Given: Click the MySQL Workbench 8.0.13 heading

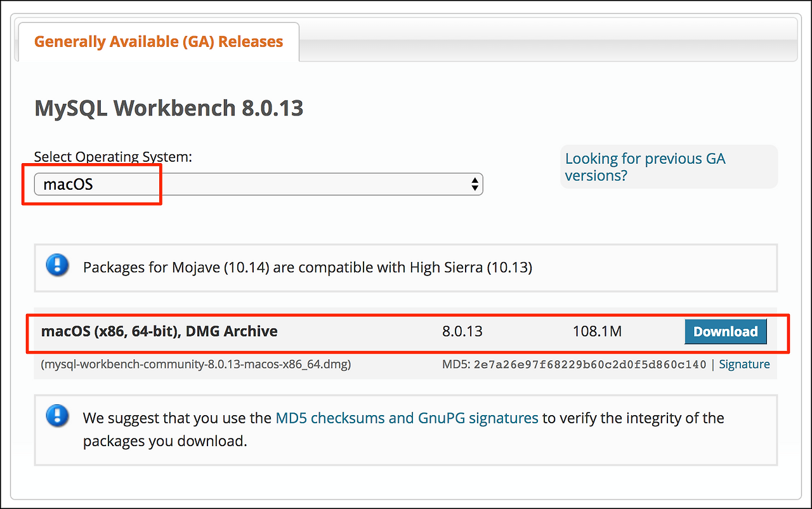Looking at the screenshot, I should click(x=169, y=108).
